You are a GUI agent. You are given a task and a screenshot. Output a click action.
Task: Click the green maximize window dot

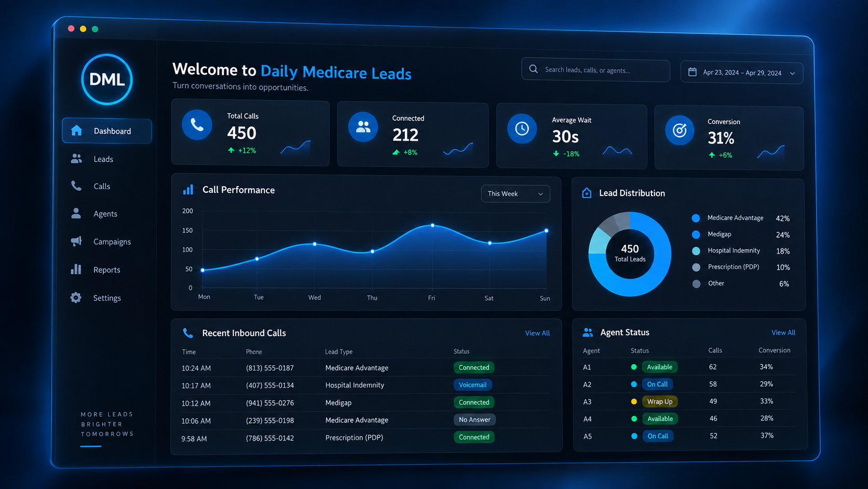95,29
